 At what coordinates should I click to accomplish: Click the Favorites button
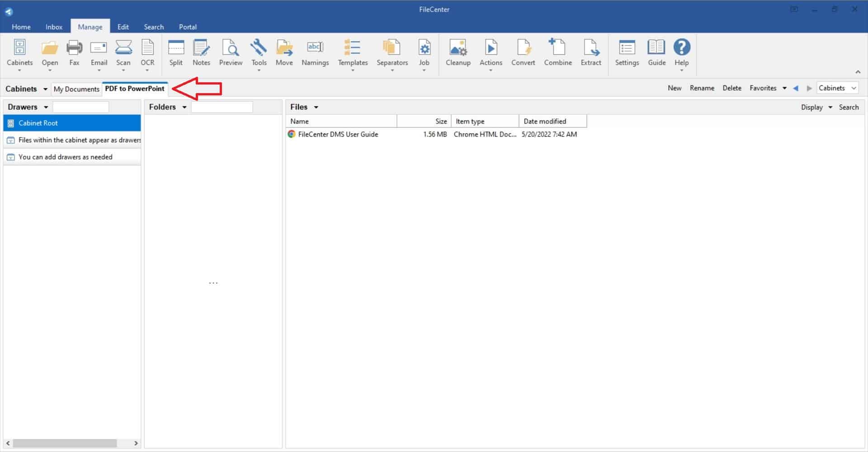pos(763,88)
